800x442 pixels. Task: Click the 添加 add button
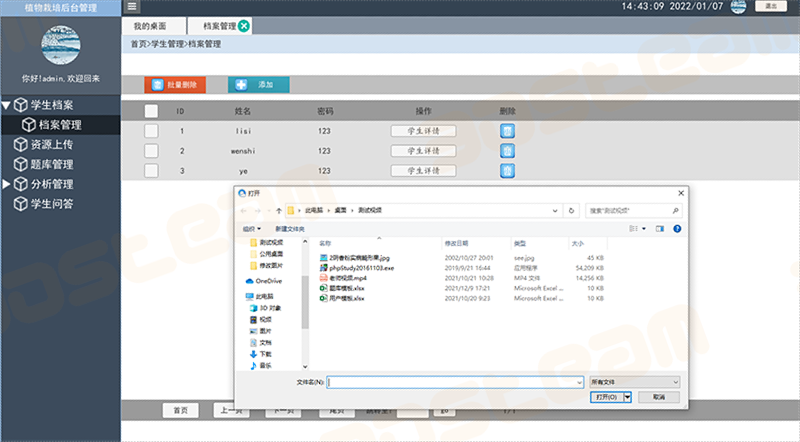(259, 85)
